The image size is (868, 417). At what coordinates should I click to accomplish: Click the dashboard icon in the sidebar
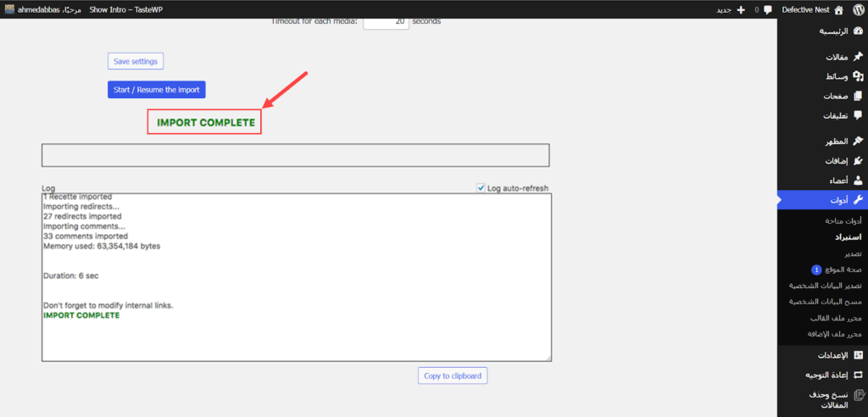858,31
